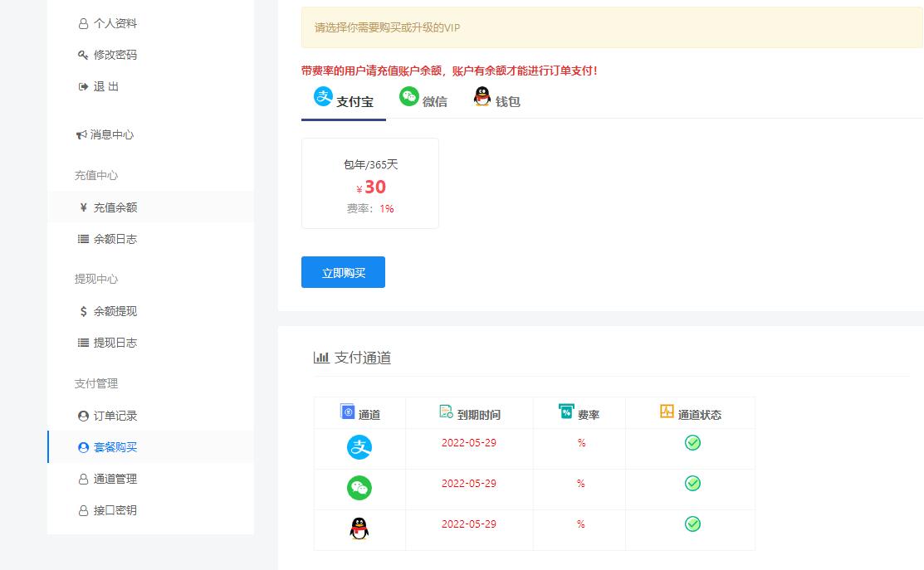Click the 支付通道 section bar chart icon
The width and height of the screenshot is (924, 570).
[322, 357]
